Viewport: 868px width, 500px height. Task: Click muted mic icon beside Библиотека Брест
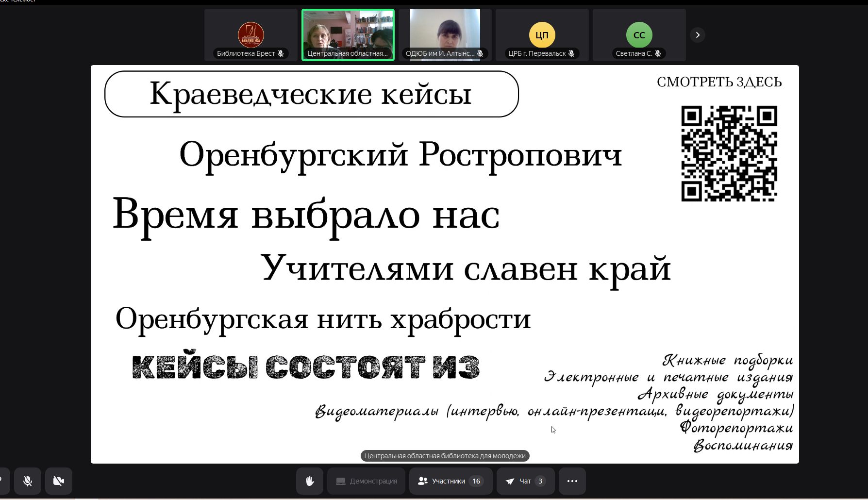click(x=281, y=53)
